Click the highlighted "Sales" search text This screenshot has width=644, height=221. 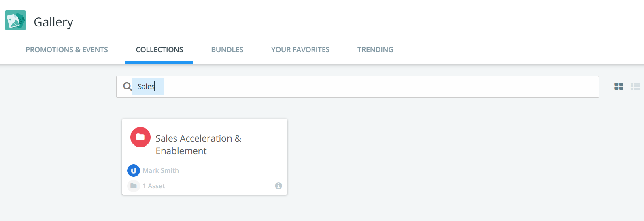click(146, 86)
